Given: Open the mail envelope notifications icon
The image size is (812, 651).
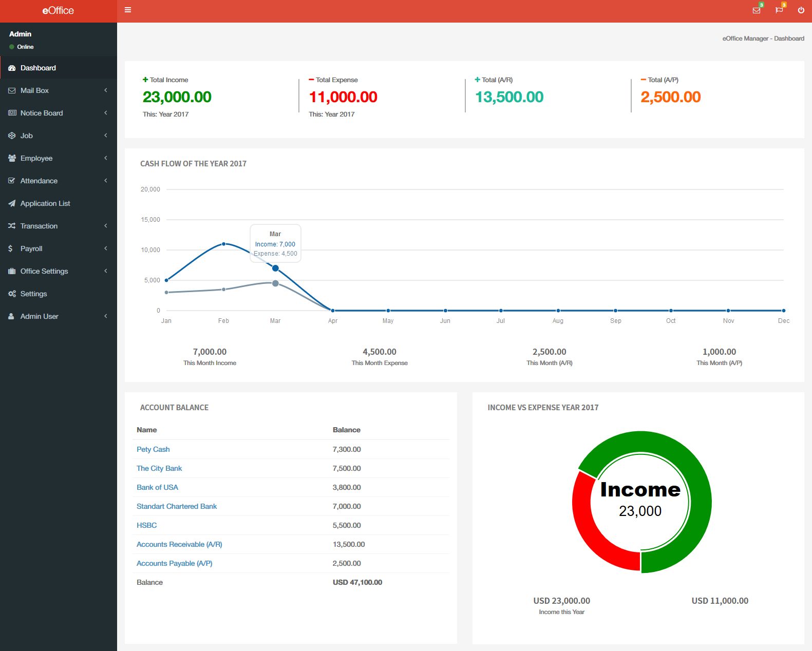Looking at the screenshot, I should click(756, 10).
